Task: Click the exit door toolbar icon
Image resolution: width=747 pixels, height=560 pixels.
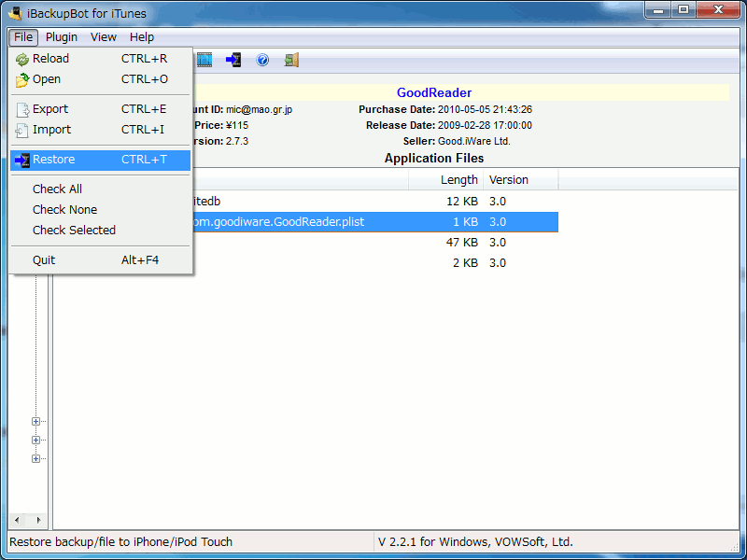Action: [x=291, y=60]
